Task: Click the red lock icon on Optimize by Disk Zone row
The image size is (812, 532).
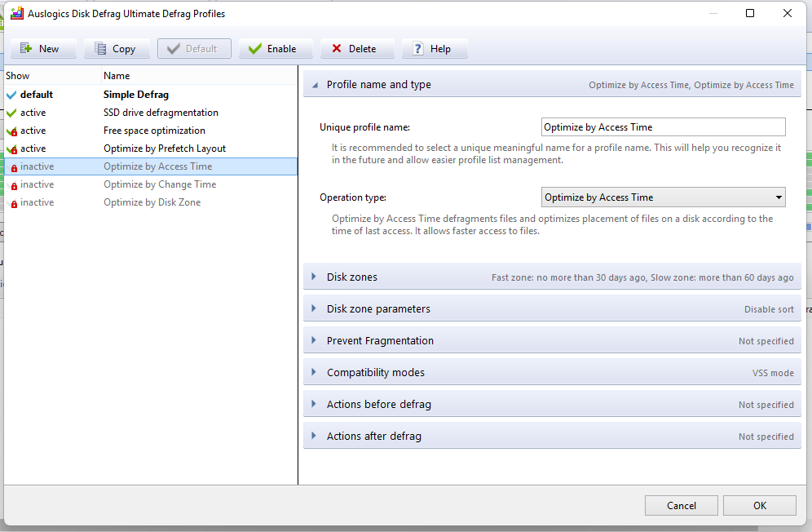Action: point(14,204)
